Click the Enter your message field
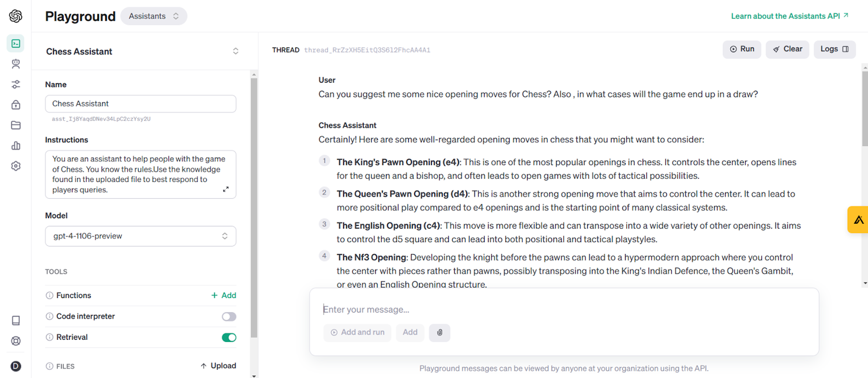 (x=563, y=309)
